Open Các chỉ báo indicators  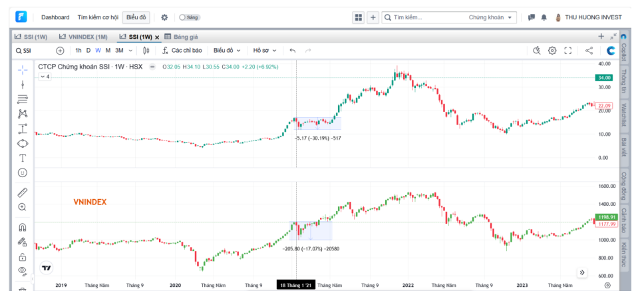[x=182, y=51]
